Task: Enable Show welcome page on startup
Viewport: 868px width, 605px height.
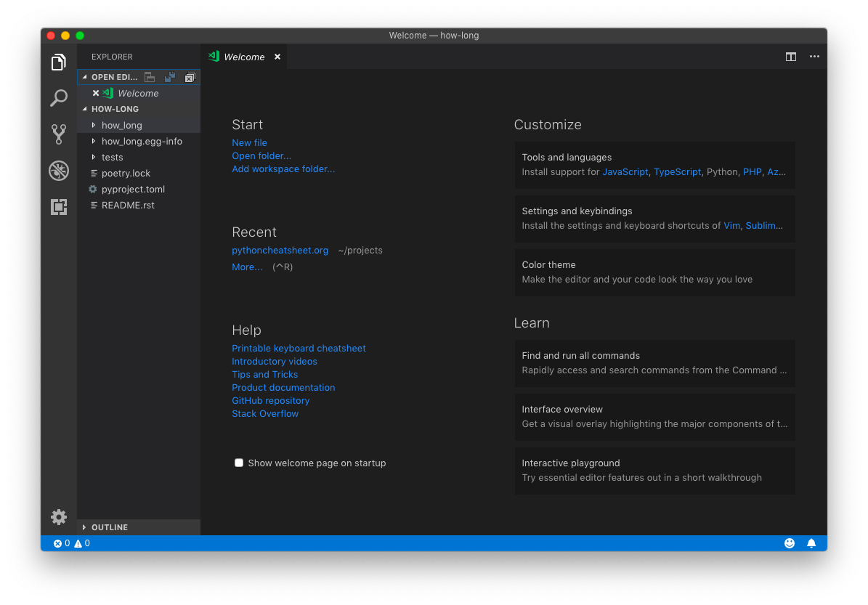Action: click(238, 463)
